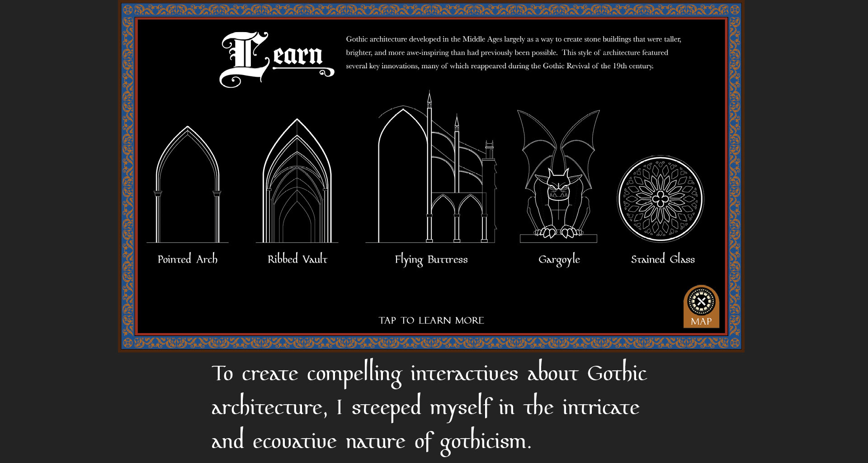Click the 'TAP TO LEARN MORE' text
868x463 pixels.
[431, 321]
